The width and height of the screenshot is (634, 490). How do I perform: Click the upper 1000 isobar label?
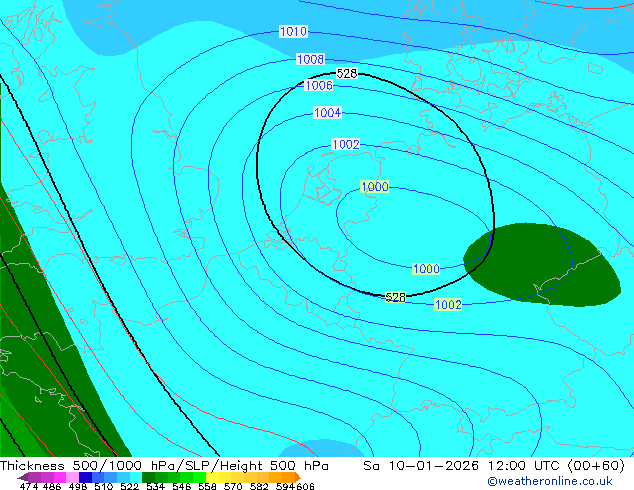pos(375,186)
